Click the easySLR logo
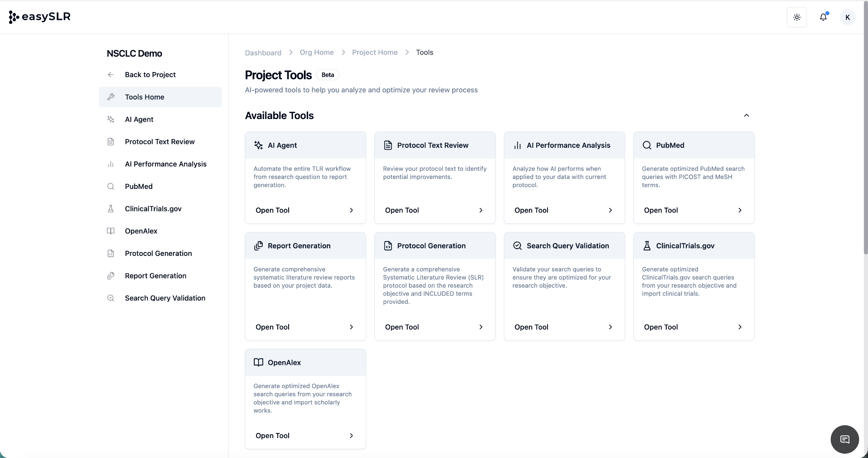Viewport: 868px width, 458px height. coord(40,17)
